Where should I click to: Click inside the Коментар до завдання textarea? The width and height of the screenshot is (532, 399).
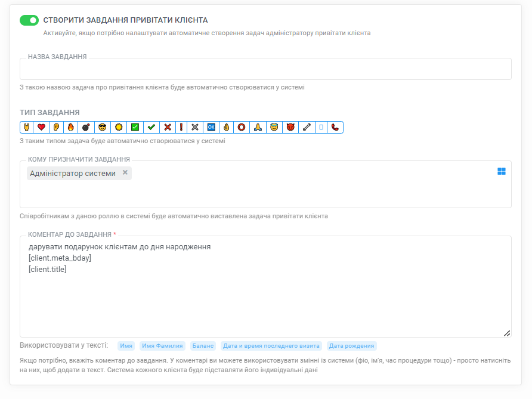click(265, 286)
